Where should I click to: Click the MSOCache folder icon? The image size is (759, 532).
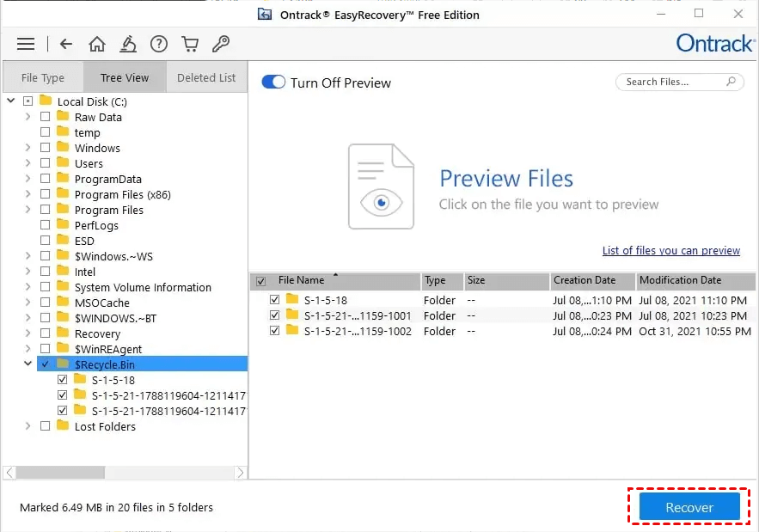click(63, 302)
